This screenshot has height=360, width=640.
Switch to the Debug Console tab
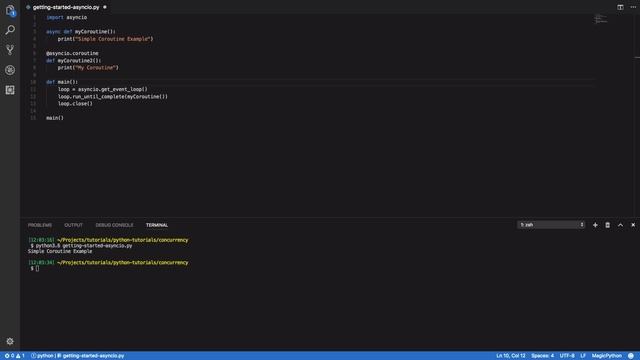114,225
